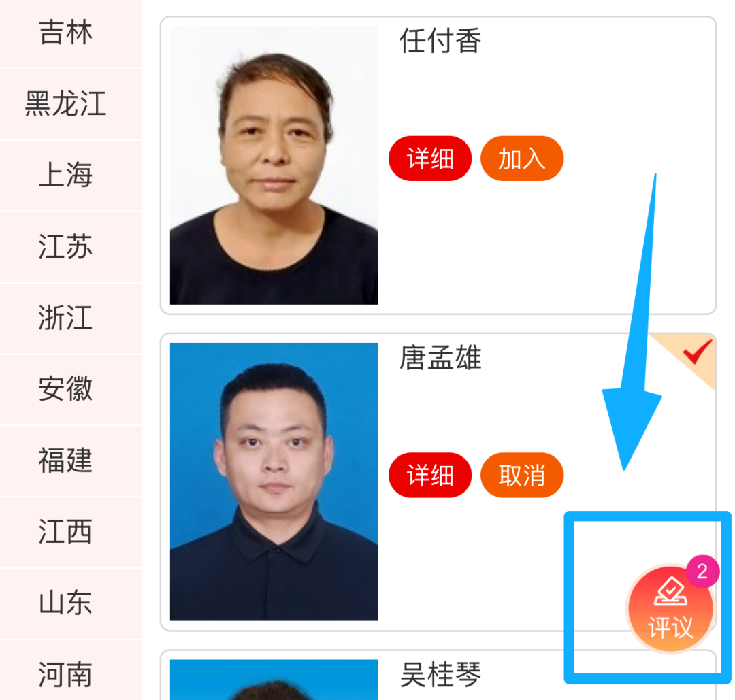Open the 评议 floating vote button

point(670,609)
